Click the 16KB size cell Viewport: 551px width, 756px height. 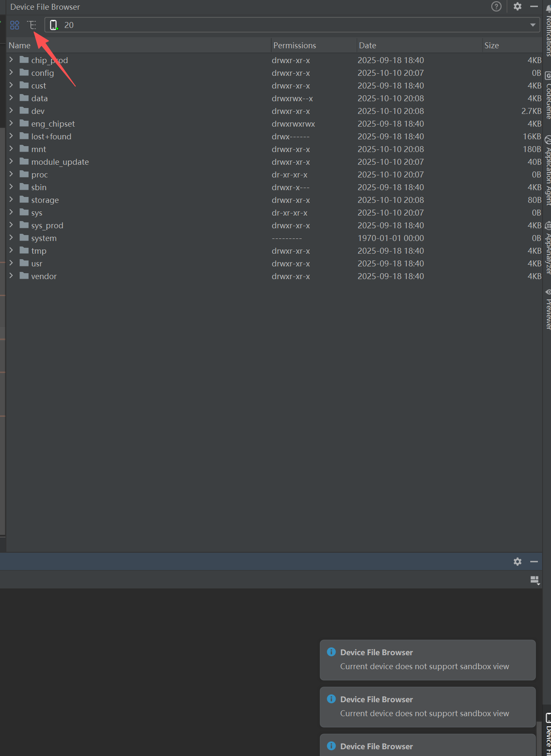click(x=532, y=136)
